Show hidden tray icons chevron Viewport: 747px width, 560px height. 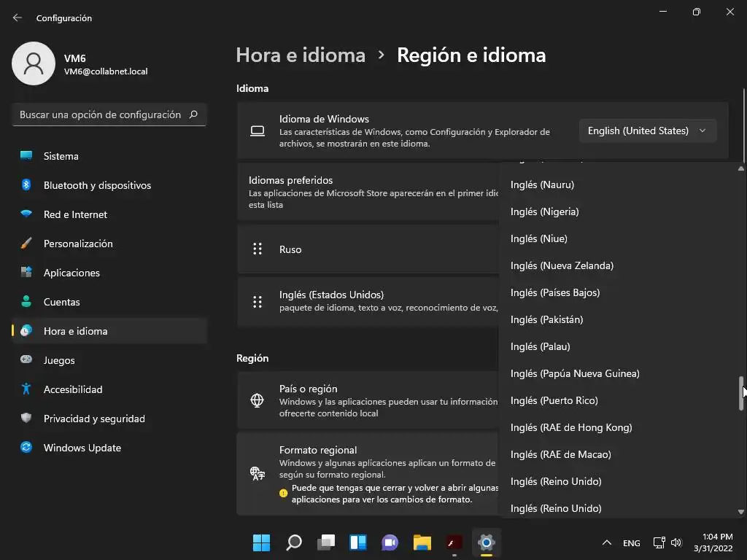click(607, 542)
